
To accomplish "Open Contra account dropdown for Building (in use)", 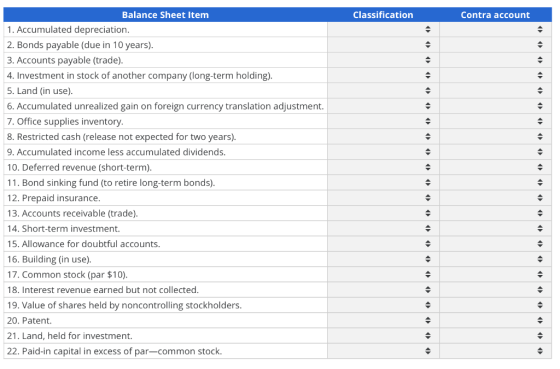I will click(495, 259).
